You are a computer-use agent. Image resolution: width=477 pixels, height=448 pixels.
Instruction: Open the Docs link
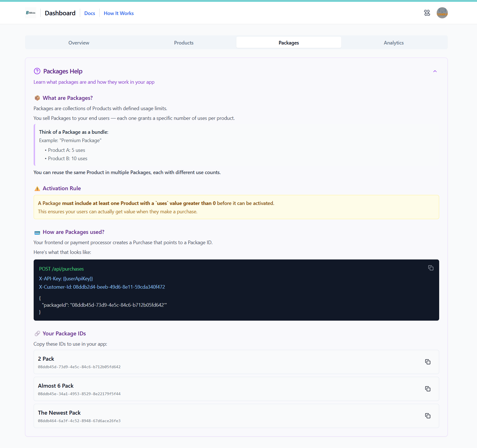point(90,13)
